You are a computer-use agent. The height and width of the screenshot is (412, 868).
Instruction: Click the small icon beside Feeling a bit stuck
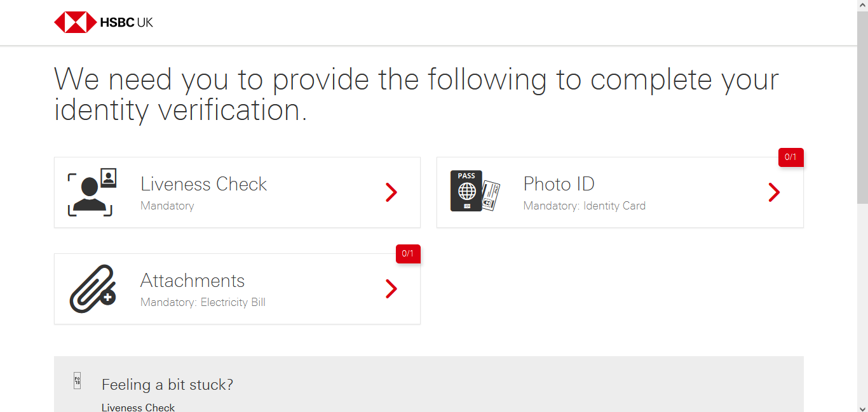pos(77,380)
